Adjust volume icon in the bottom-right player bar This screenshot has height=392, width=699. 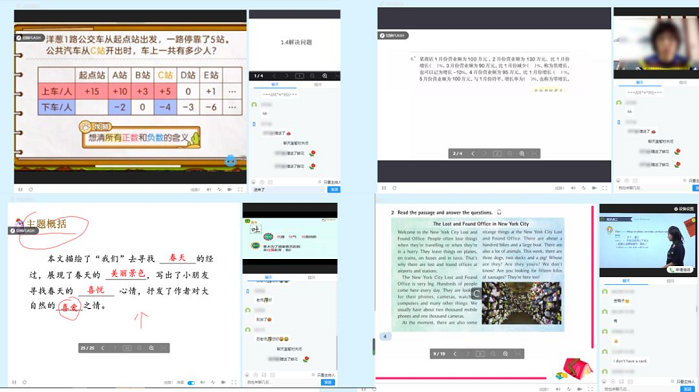click(559, 389)
